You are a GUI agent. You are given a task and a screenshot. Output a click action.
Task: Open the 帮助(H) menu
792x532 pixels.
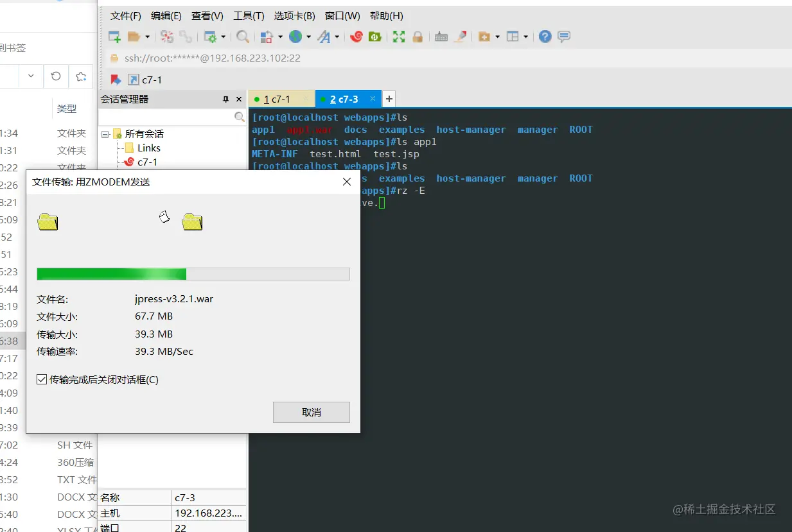tap(387, 16)
